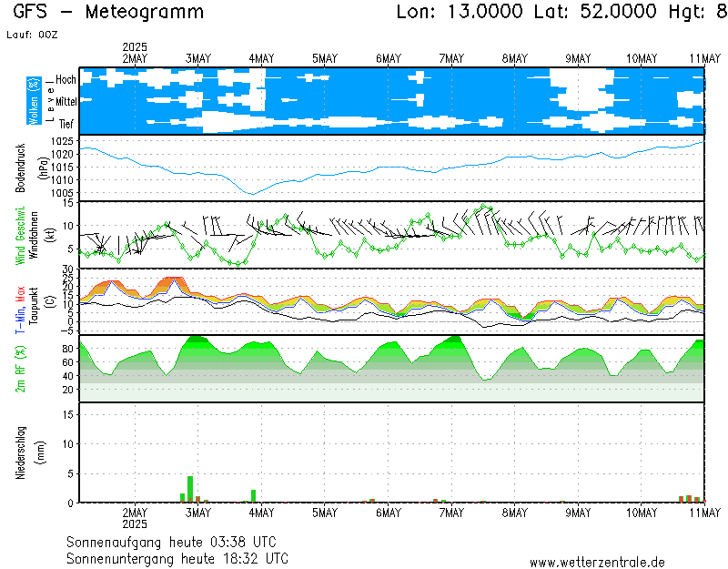Click the "Sonnenuntergang heute 18:32 UTC" line

click(x=177, y=558)
